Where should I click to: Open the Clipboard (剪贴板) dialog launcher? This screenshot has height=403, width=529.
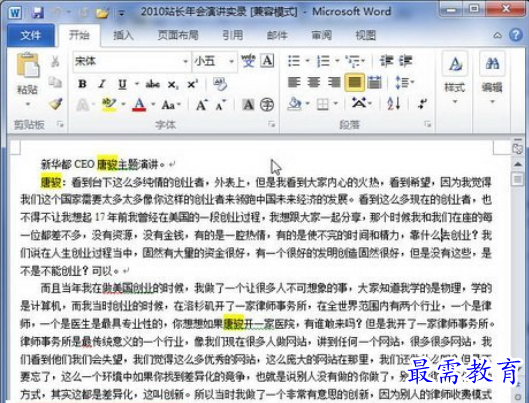(60, 124)
